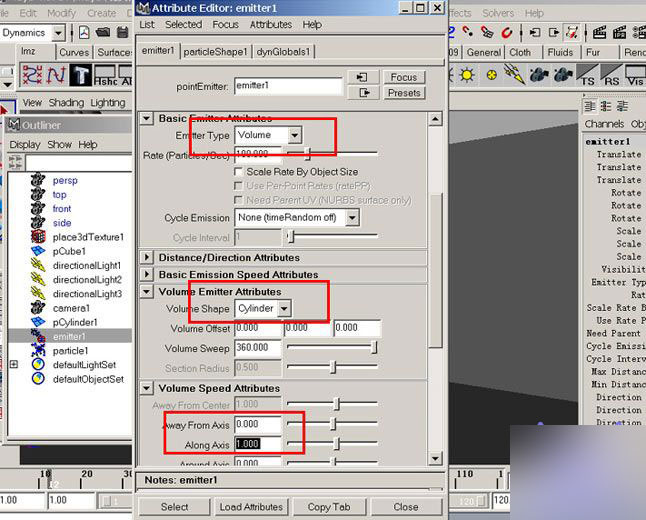Image resolution: width=646 pixels, height=520 pixels.
Task: Click the front camera icon in Outliner
Action: [38, 208]
